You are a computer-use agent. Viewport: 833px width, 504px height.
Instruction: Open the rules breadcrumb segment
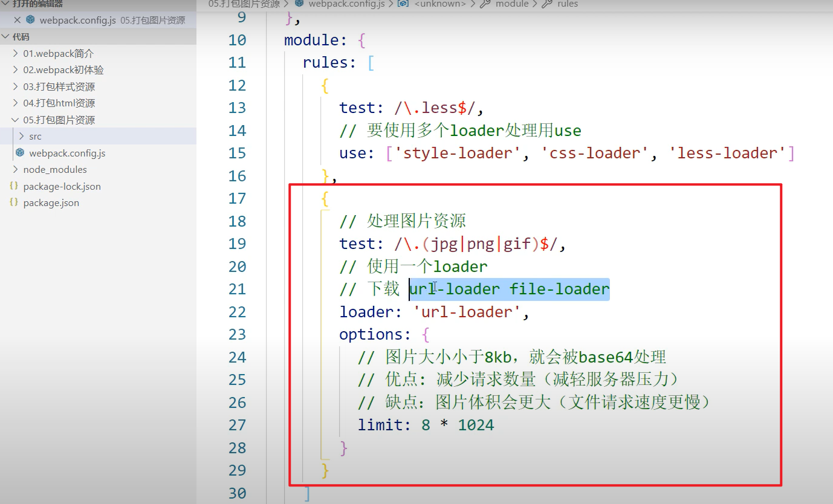(568, 4)
